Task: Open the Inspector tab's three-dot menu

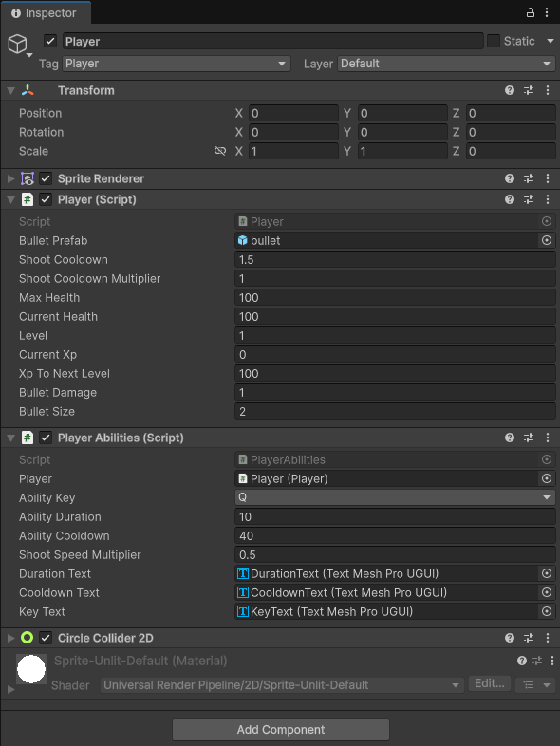Action: point(547,13)
